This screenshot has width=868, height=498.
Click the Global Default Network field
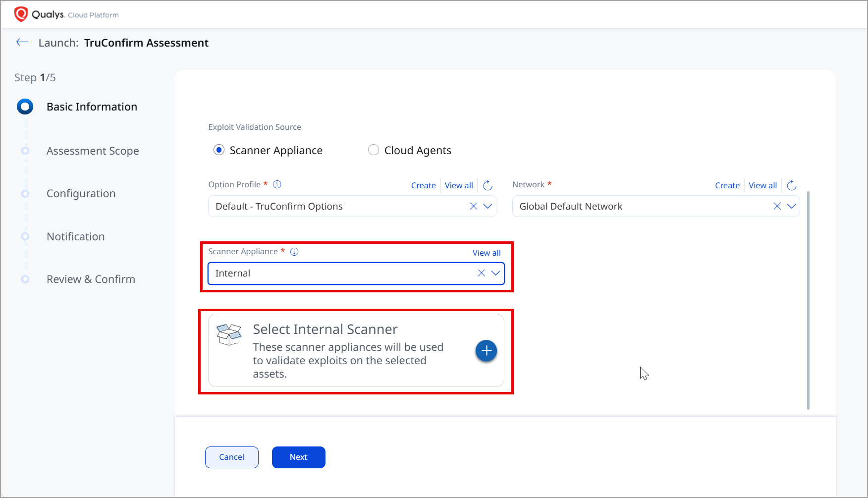[656, 206]
